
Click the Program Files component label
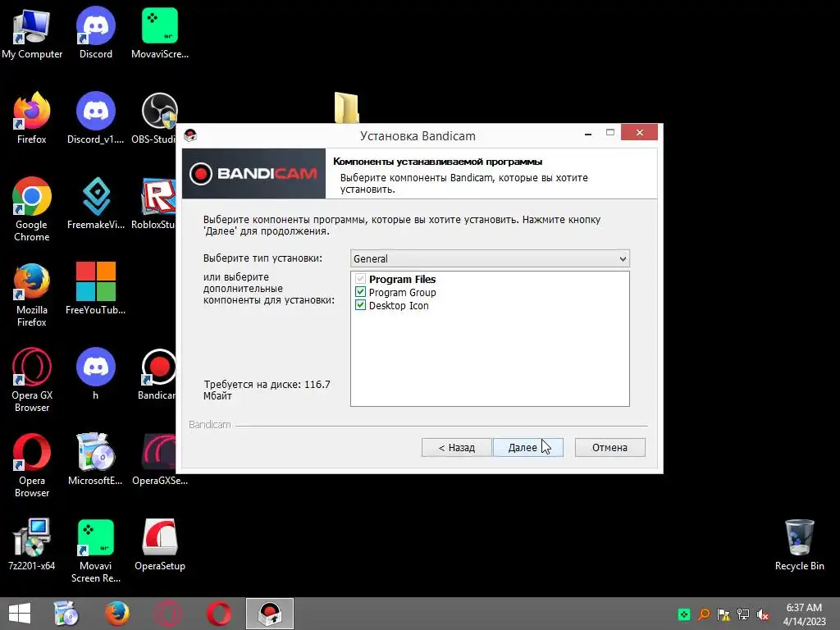click(x=402, y=279)
